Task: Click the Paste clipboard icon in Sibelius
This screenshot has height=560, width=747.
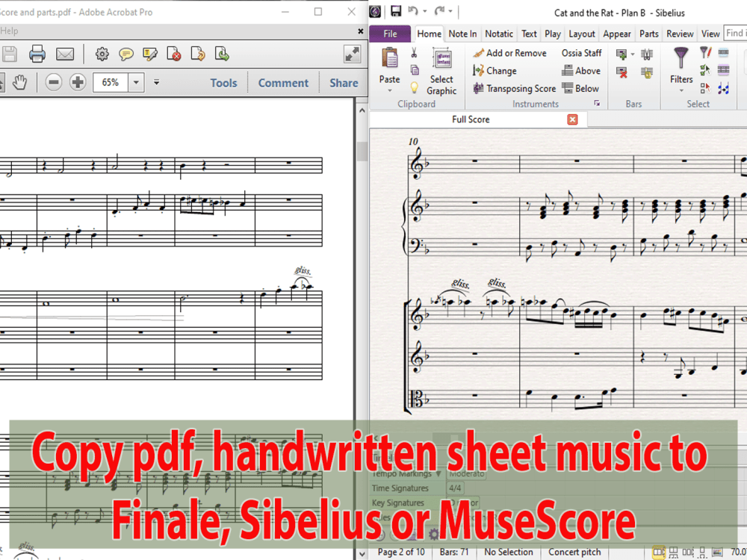Action: click(x=390, y=58)
